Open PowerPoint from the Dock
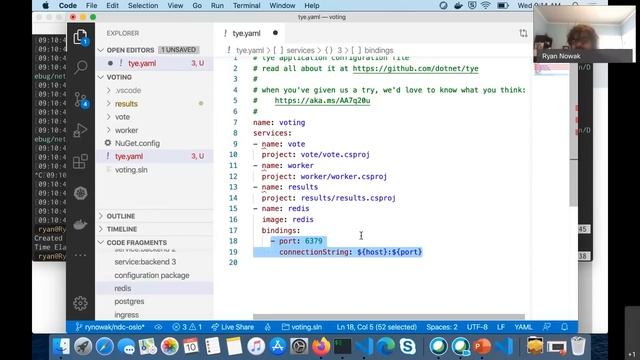640x360 pixels. tap(482, 347)
